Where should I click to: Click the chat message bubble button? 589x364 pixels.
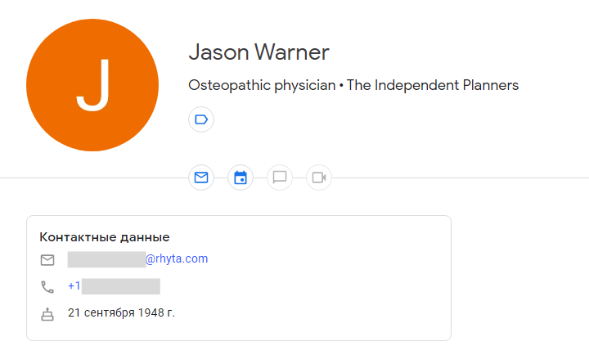coord(280,178)
